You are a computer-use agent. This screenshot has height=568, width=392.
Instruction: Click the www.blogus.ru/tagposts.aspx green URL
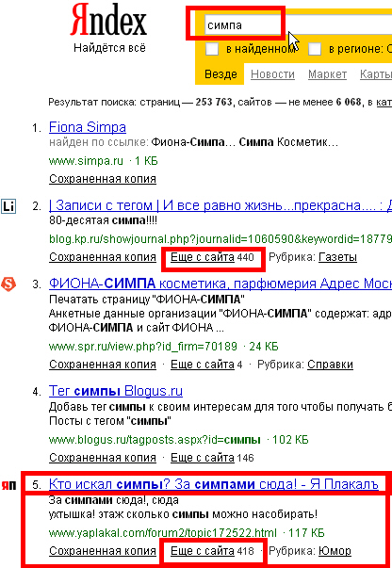click(155, 440)
